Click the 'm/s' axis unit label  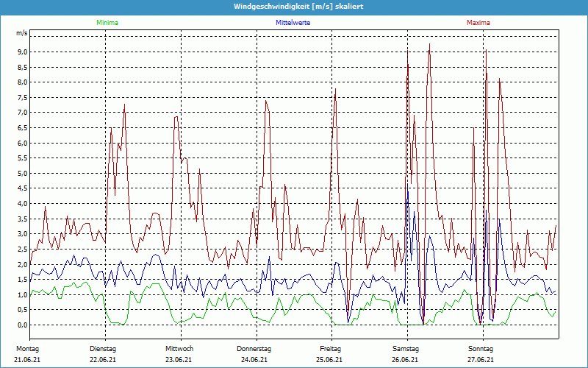click(22, 33)
